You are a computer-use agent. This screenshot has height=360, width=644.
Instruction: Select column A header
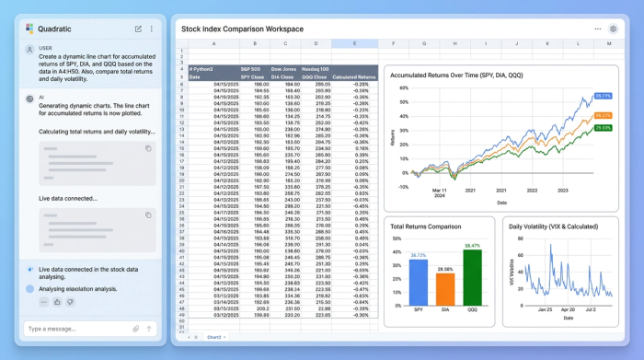[214, 43]
